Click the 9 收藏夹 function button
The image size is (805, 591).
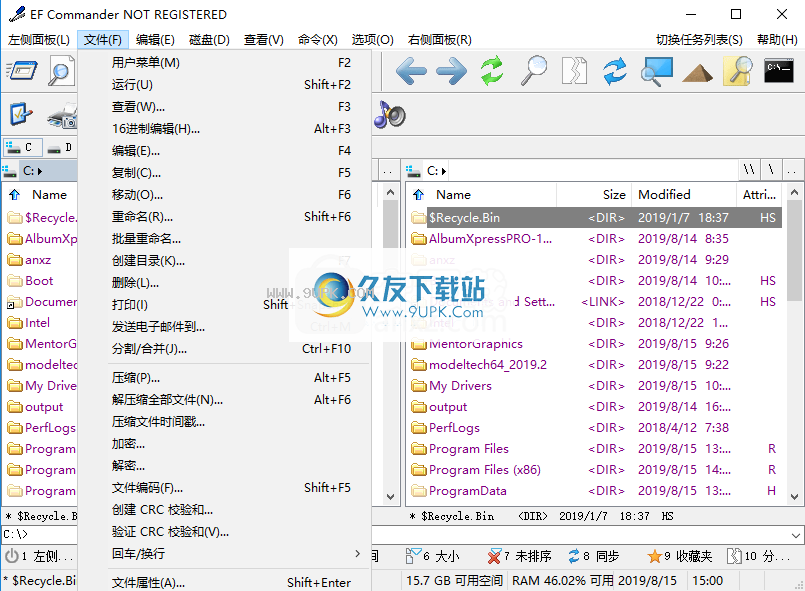pyautogui.click(x=680, y=556)
